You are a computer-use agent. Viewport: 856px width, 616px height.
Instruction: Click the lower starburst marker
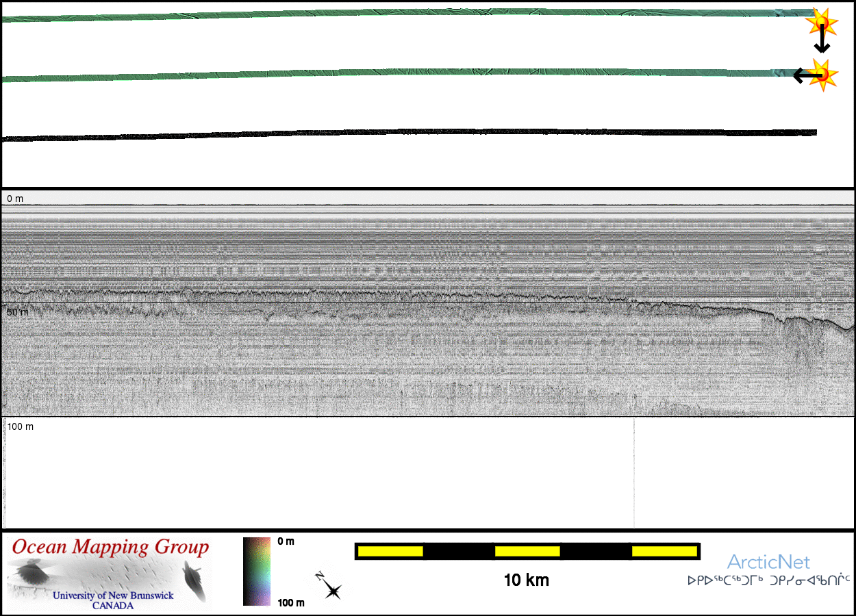(822, 75)
